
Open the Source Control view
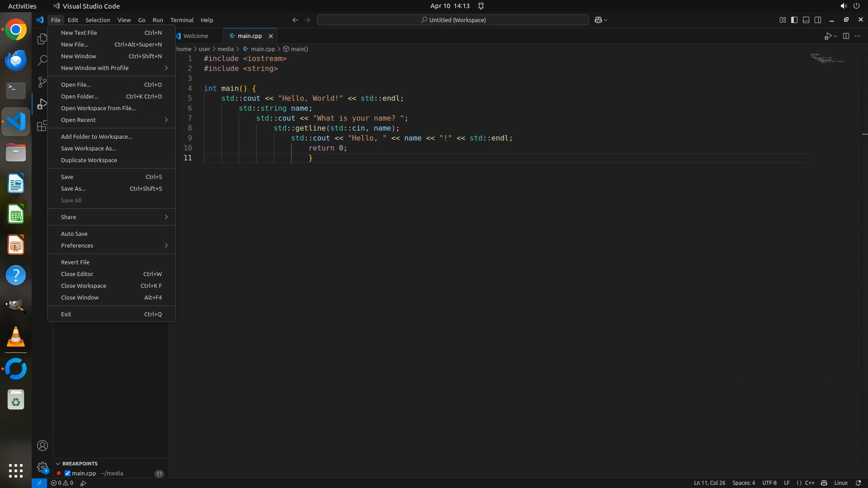tap(42, 82)
